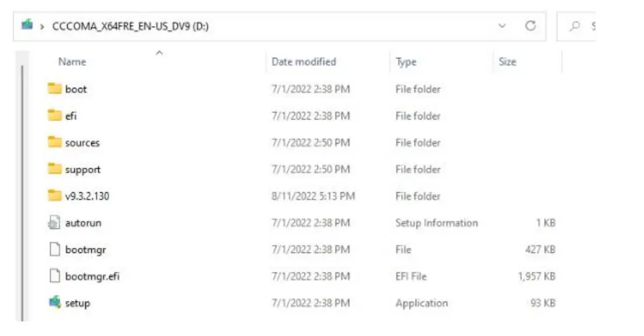Click the autorun setup information icon
The width and height of the screenshot is (644, 336).
point(55,223)
